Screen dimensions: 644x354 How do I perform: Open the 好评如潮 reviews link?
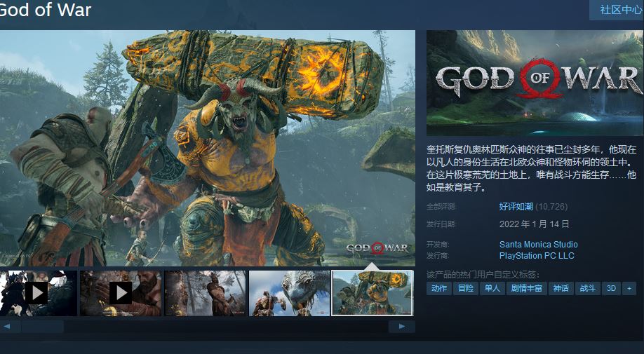pos(516,207)
